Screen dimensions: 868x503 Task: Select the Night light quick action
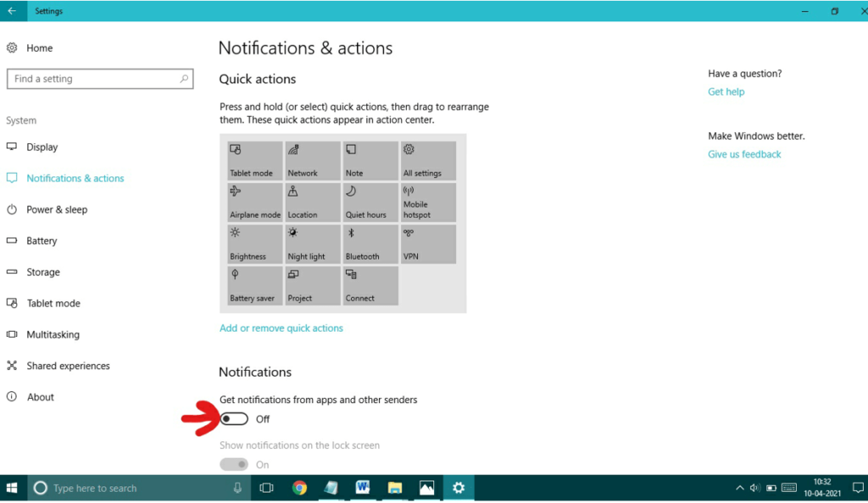tap(311, 243)
